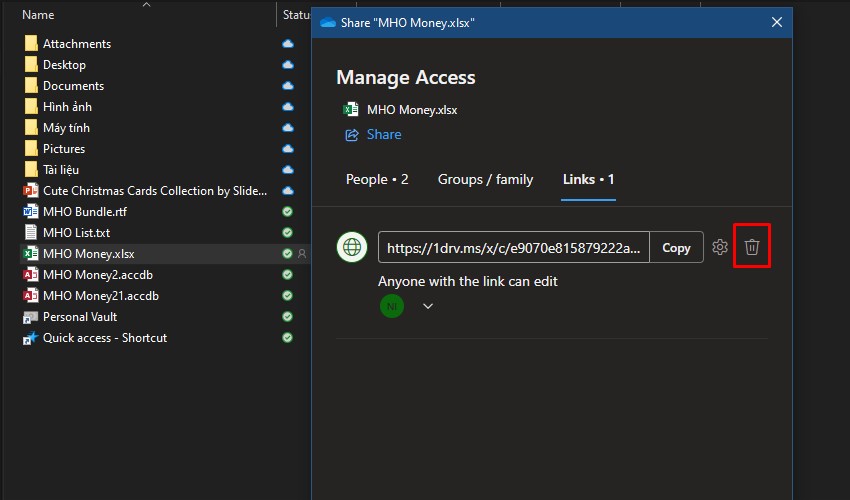Click the Status column header

pos(297,15)
